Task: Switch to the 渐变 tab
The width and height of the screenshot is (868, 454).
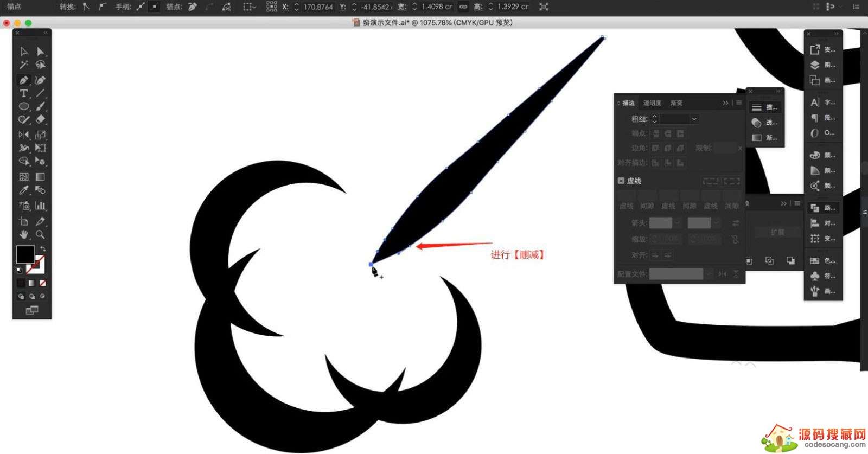Action: pyautogui.click(x=676, y=103)
